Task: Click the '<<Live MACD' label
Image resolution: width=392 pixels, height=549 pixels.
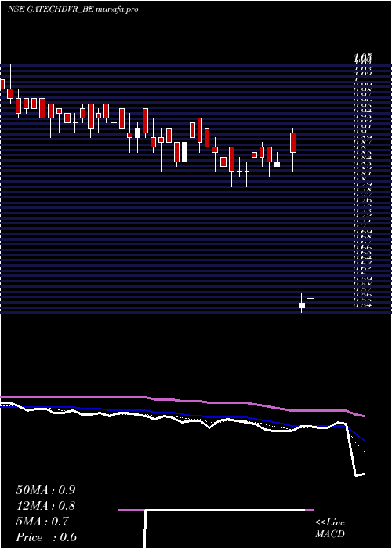Action: coord(330,528)
